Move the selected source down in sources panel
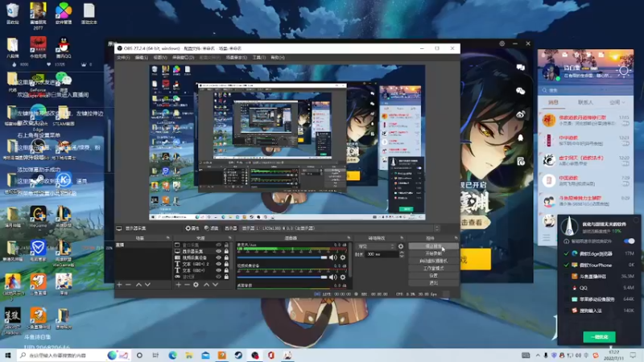644x362 pixels. pyautogui.click(x=215, y=285)
